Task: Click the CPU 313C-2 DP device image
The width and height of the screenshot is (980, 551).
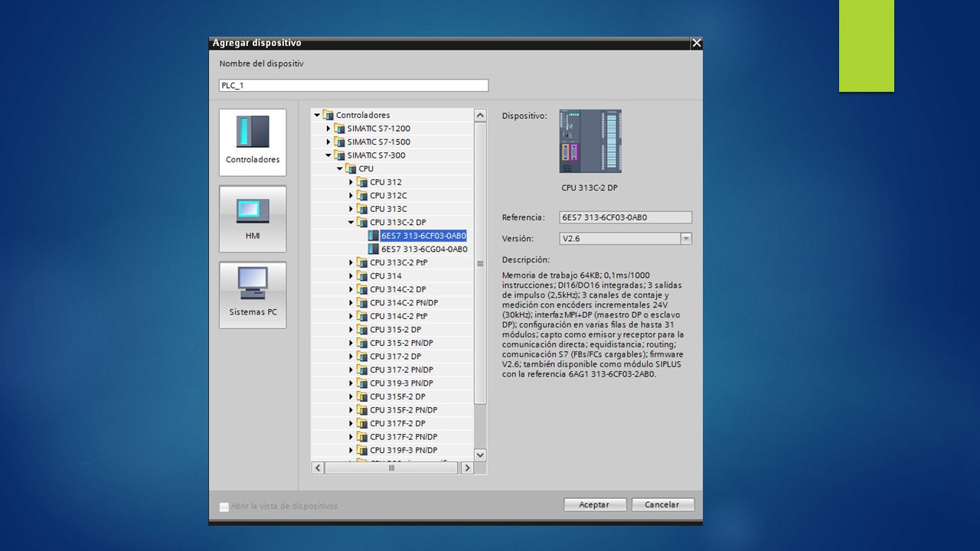Action: click(x=590, y=141)
